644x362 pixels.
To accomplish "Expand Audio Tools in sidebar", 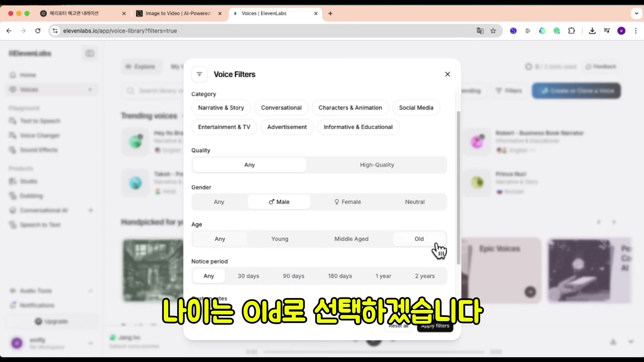I will 91,291.
